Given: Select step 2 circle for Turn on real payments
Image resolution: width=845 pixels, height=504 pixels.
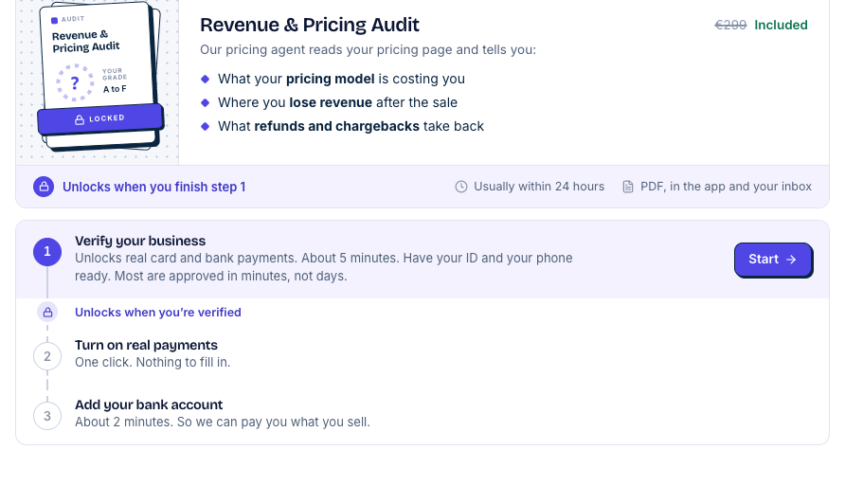Looking at the screenshot, I should point(47,356).
